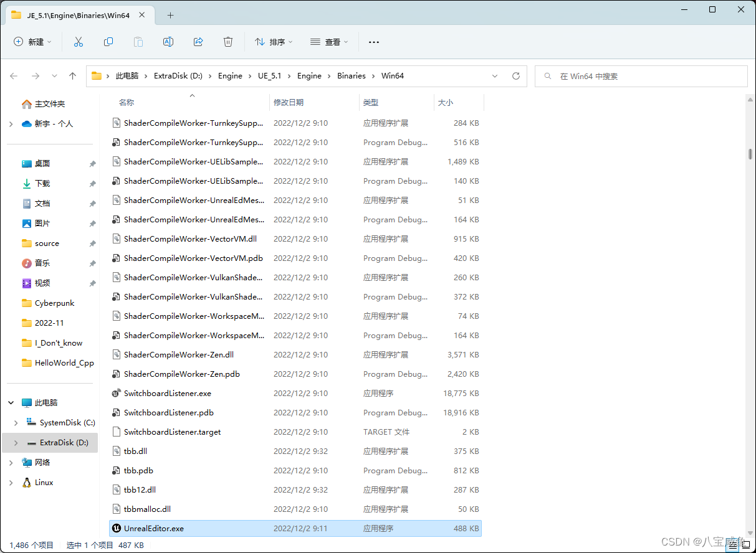This screenshot has height=553, width=756.
Task: Refresh the current folder view
Action: click(516, 75)
